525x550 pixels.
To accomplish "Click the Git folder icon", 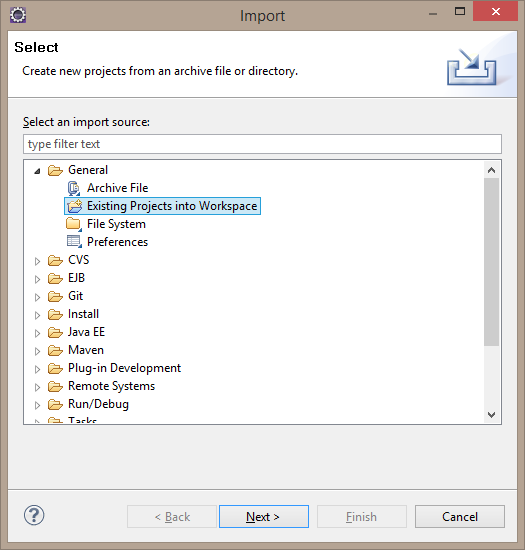I will pyautogui.click(x=55, y=296).
